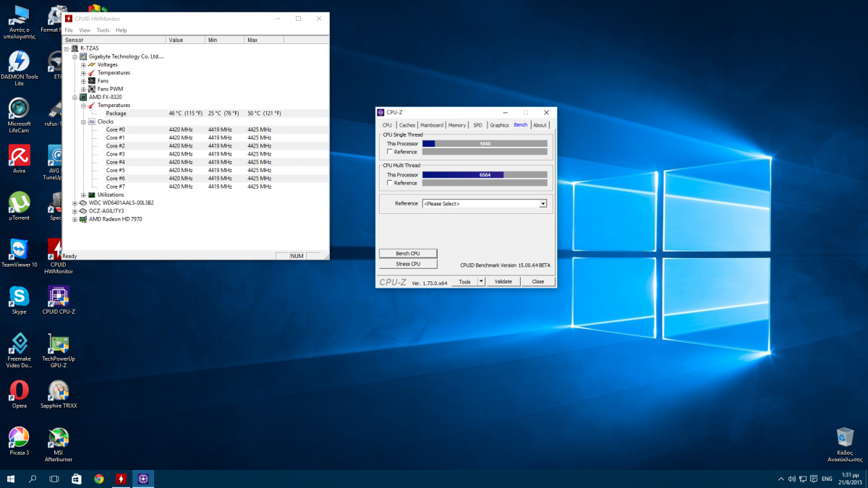This screenshot has height=488, width=868.
Task: Tick the Reference checkbox under CPU Single Thread
Action: click(x=391, y=152)
